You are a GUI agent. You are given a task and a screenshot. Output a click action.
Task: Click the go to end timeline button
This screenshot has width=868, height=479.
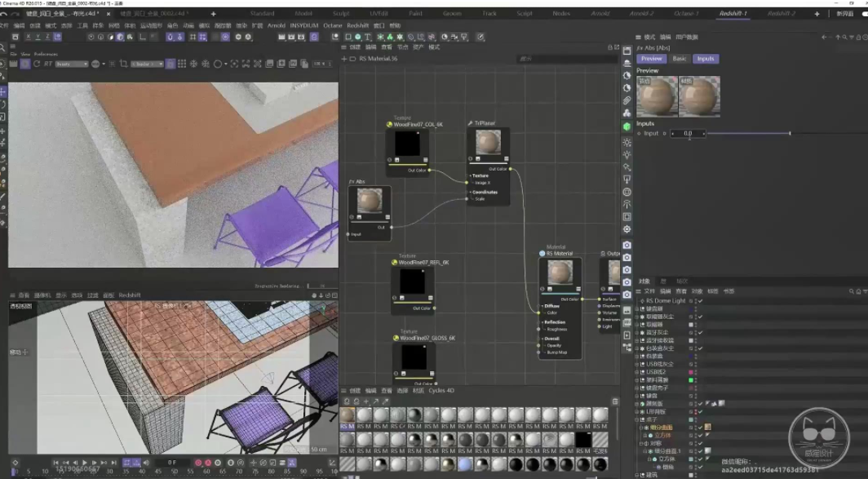114,463
